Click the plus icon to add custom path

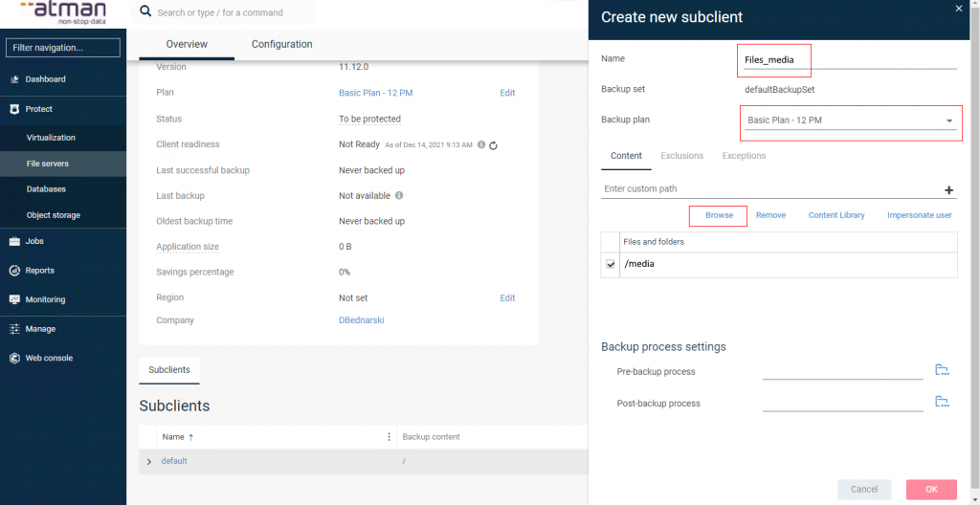pos(948,190)
